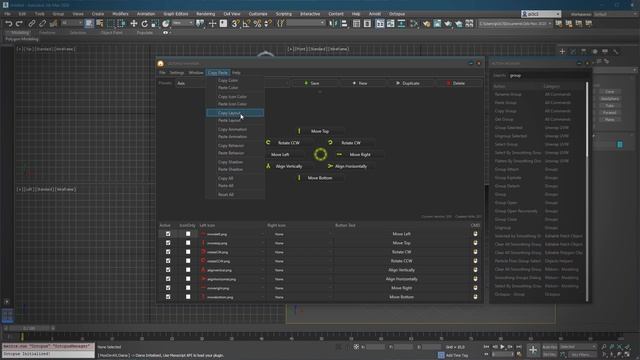Choose Paste Animation from Copy Paste menu
This screenshot has width=640, height=360.
(x=235, y=137)
